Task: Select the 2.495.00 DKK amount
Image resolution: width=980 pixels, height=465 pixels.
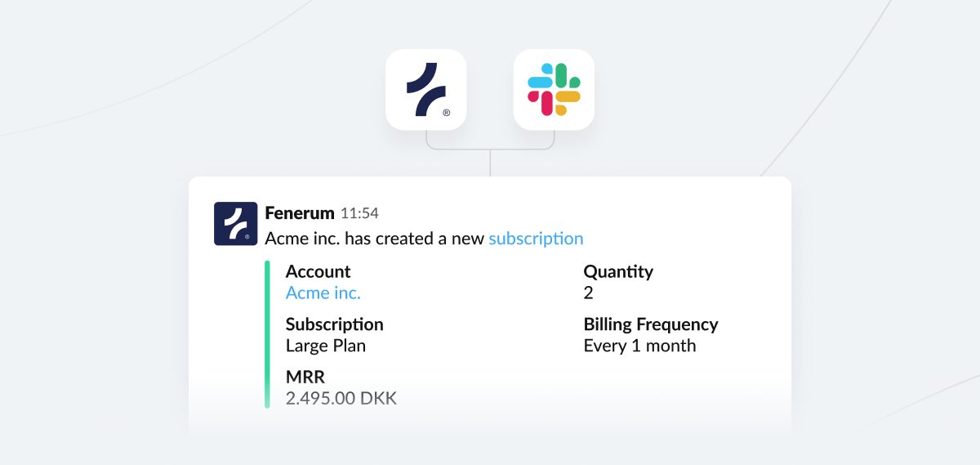Action: click(x=341, y=399)
